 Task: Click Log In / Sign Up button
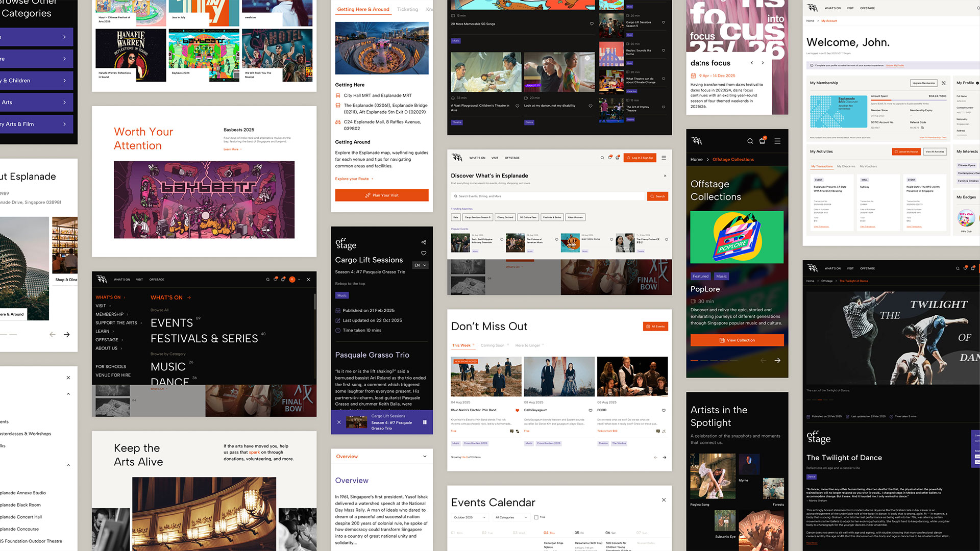coord(640,158)
